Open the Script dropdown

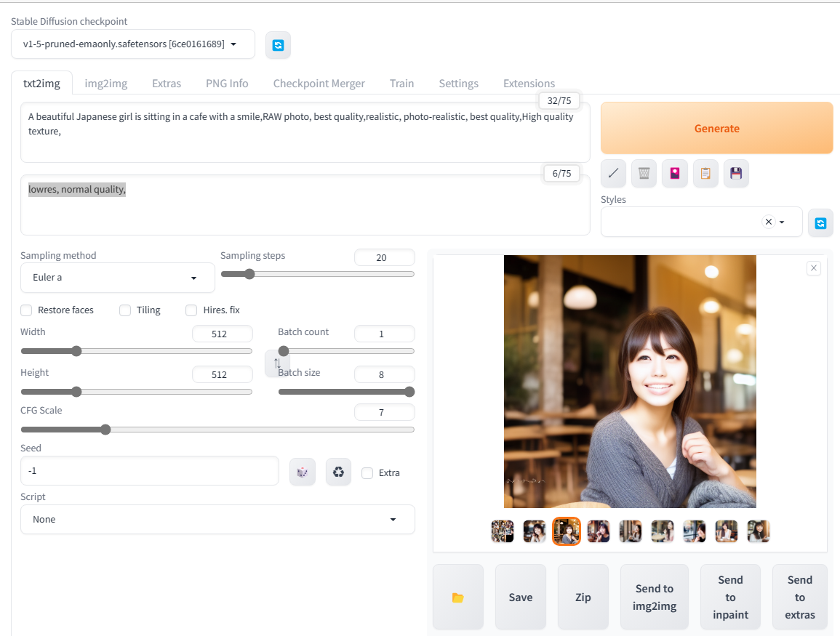217,519
